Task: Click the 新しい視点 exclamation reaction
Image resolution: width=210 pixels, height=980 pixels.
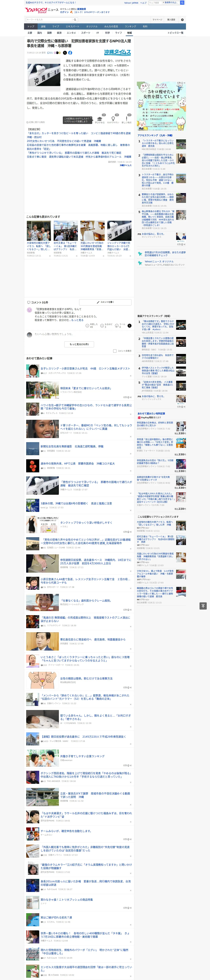Action: 127,120
